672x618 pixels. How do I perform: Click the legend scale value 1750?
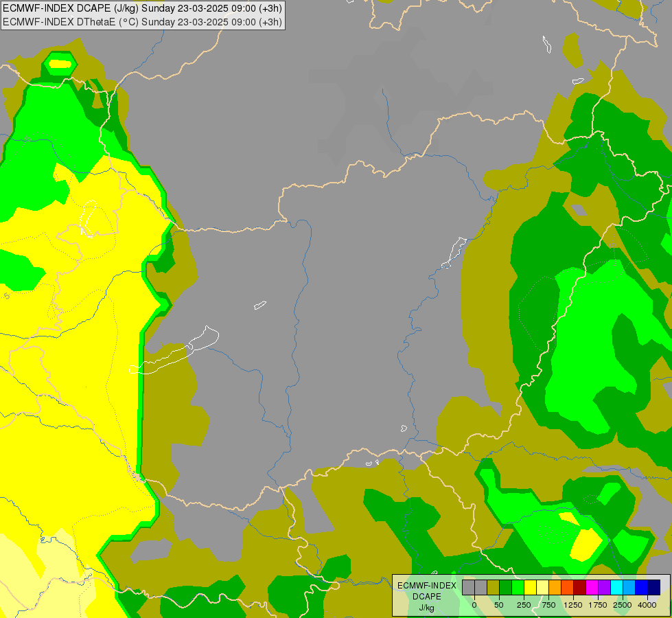[x=598, y=605]
